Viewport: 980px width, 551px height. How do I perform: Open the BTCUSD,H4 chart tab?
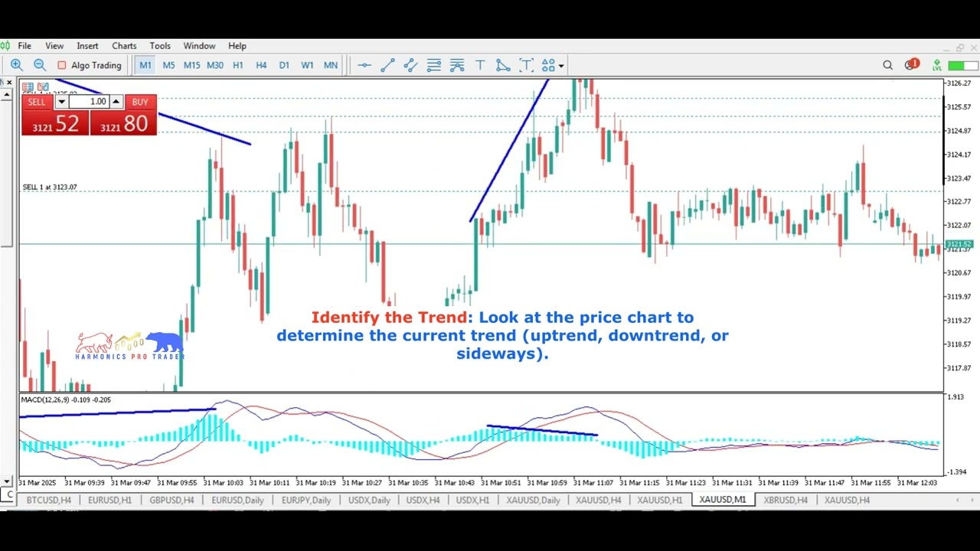click(48, 500)
